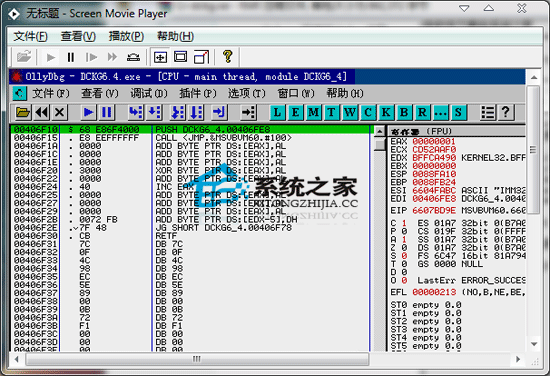Open the OllyDbg 帮助(H) menu
550x376 pixels.
pyautogui.click(x=345, y=94)
